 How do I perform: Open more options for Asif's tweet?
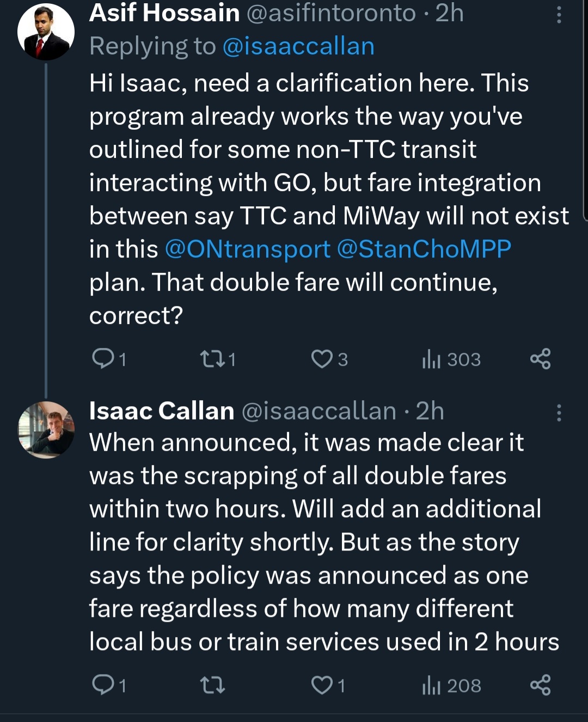point(559,15)
